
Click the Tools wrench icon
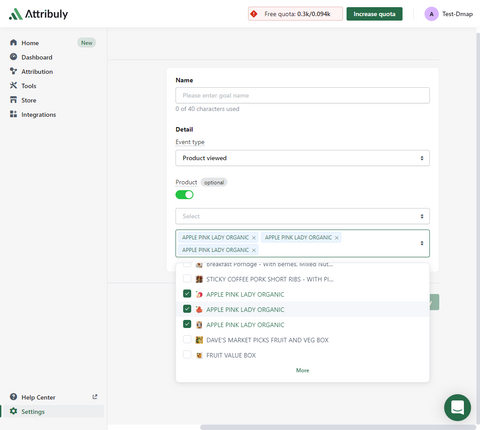[13, 85]
